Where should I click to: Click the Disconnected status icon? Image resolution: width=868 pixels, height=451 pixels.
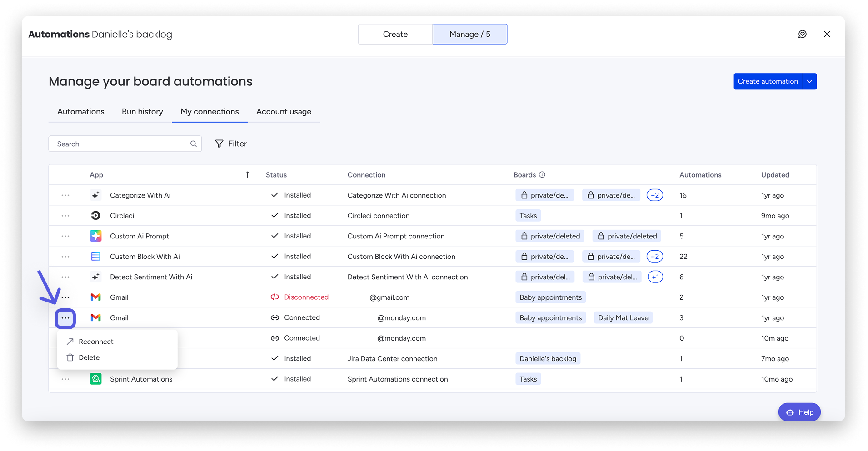[x=274, y=297]
